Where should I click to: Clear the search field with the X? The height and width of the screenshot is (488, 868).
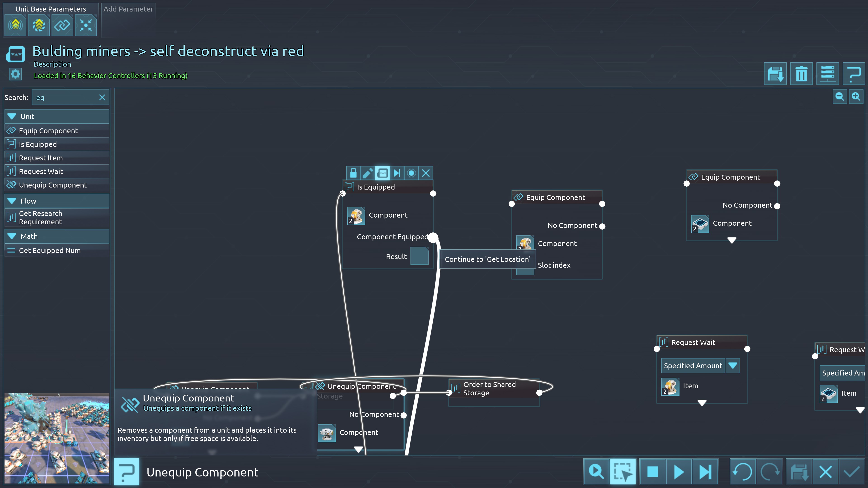point(102,98)
